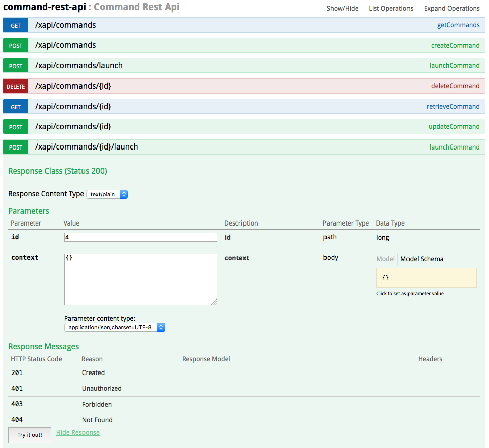The image size is (489, 448).
Task: Click yellow model schema box to set value
Action: (426, 278)
